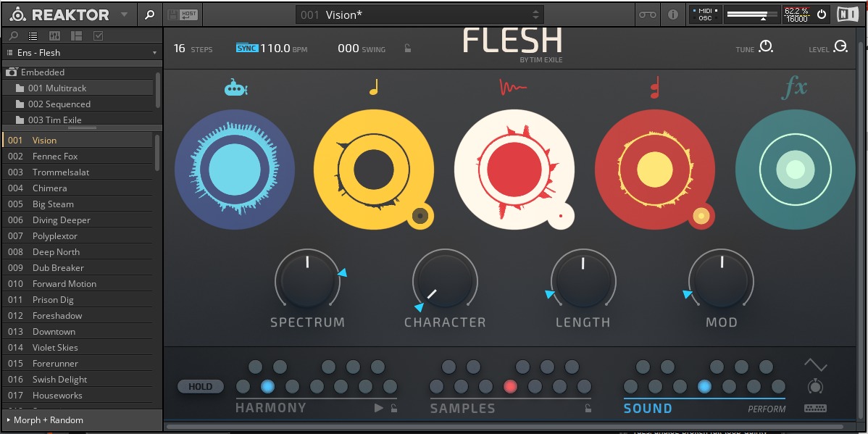Toggle the lit blue key above SOUND

[704, 386]
